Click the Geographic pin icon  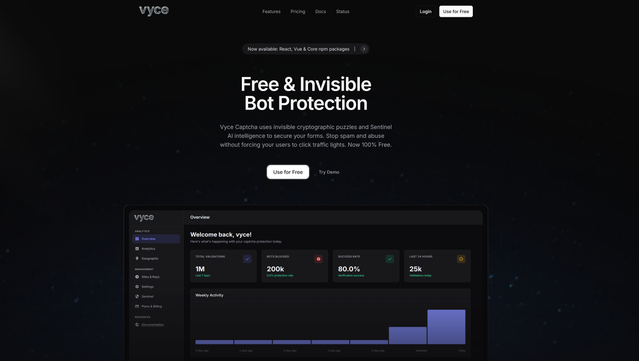pyautogui.click(x=137, y=258)
